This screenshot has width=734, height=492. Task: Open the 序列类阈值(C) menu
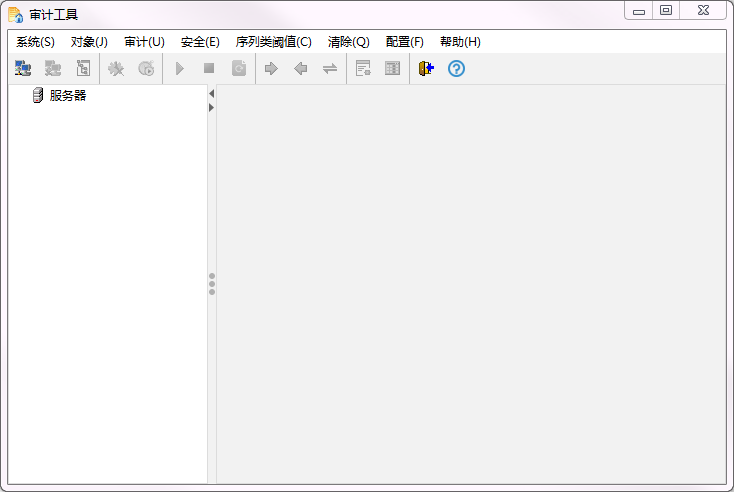pyautogui.click(x=274, y=42)
